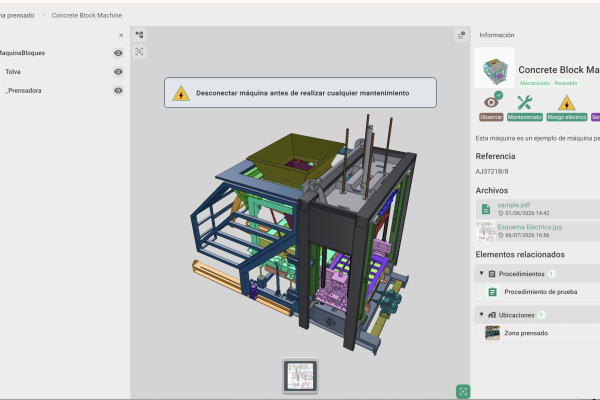Screen dimensions: 600x400
Task: Toggle visibility of MaquinaBloques
Action: tap(118, 53)
